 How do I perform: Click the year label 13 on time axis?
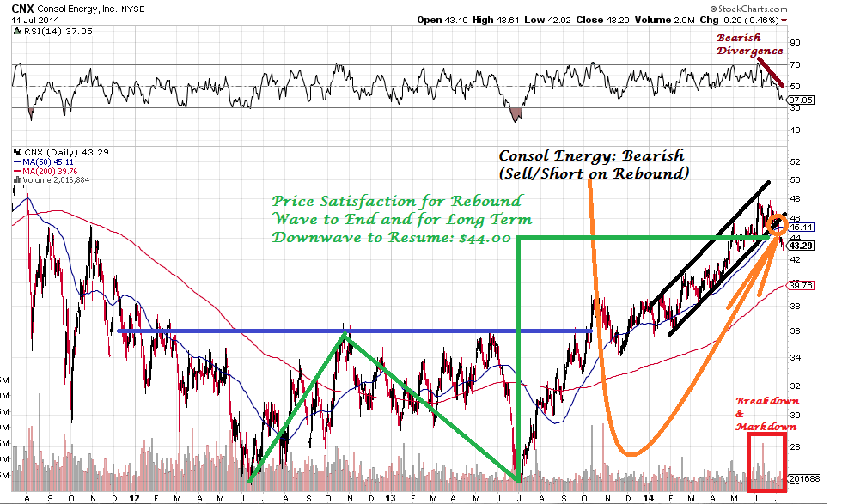tap(390, 498)
